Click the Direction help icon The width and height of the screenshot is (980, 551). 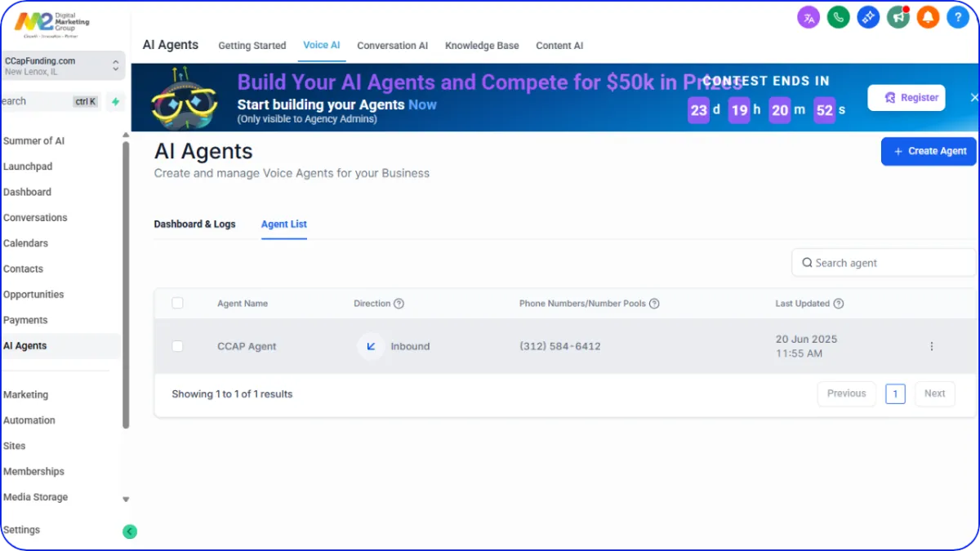pos(399,304)
